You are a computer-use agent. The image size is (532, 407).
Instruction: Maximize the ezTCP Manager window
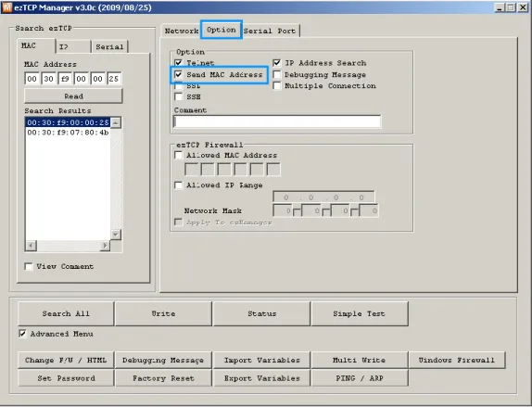[x=511, y=7]
